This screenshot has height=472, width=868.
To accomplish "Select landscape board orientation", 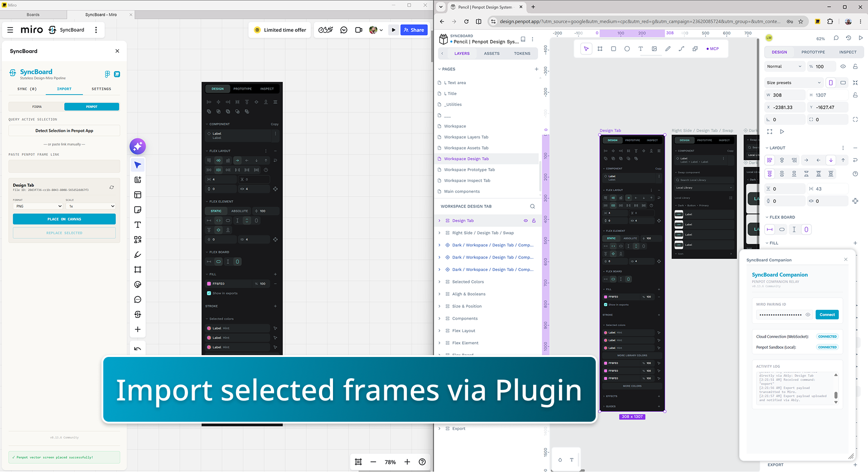I will 843,83.
